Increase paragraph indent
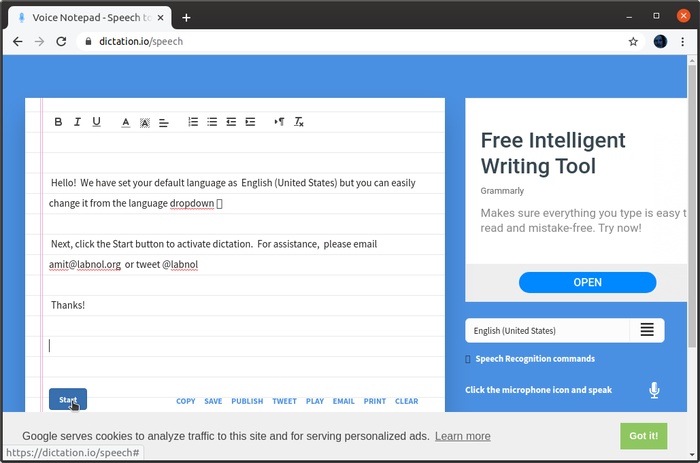700x463 pixels. [250, 122]
